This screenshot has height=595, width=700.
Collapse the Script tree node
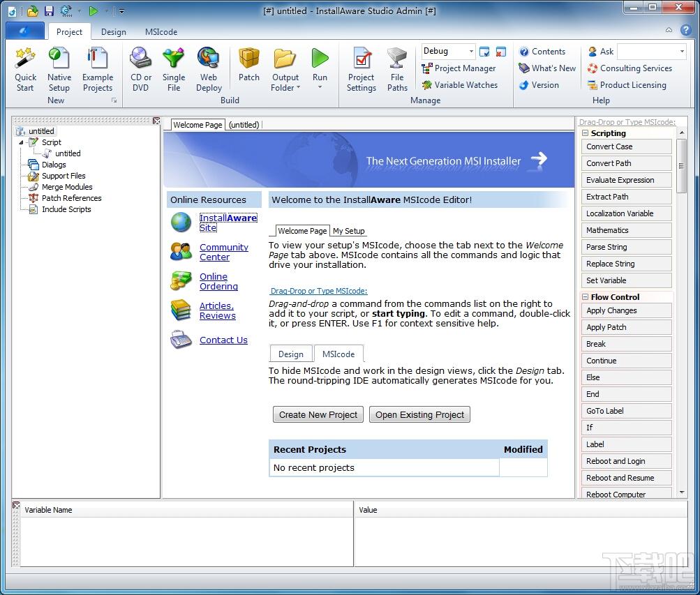coord(21,143)
